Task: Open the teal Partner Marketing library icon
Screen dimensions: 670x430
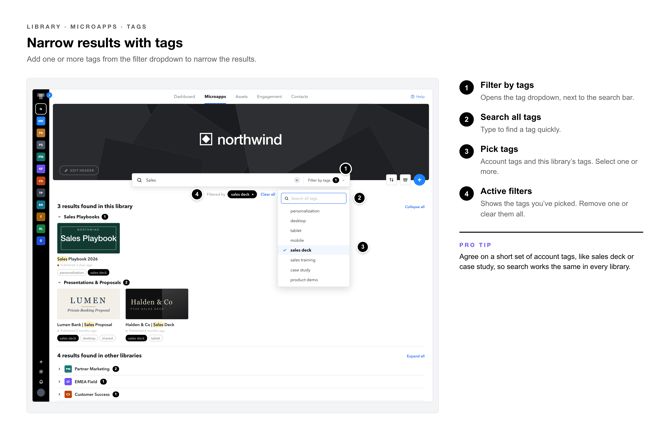Action: tap(68, 369)
